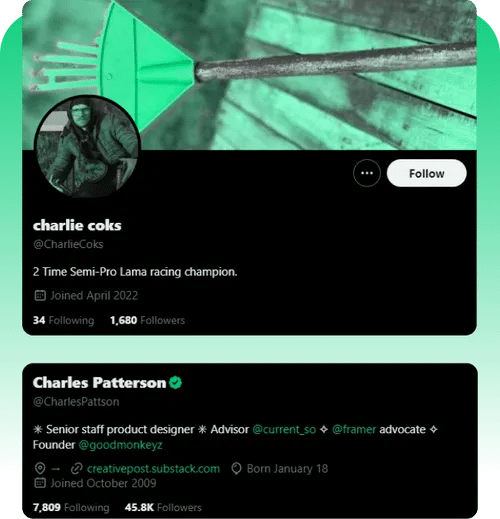Visit the @framer mention
Viewport: 500px width, 519px height.
354,429
